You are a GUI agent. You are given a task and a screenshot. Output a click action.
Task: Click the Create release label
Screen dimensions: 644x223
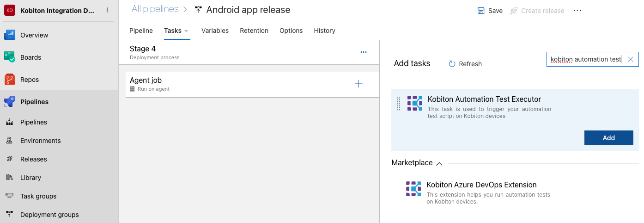(542, 11)
